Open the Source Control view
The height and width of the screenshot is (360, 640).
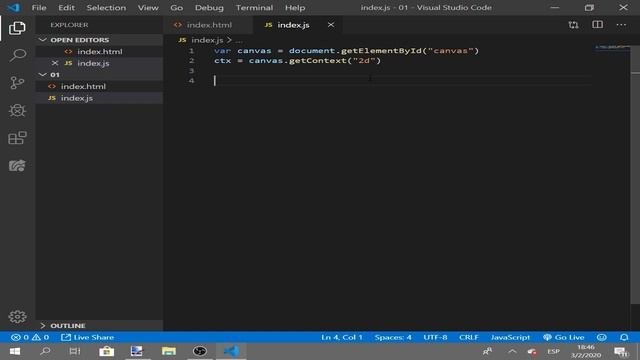pyautogui.click(x=17, y=83)
